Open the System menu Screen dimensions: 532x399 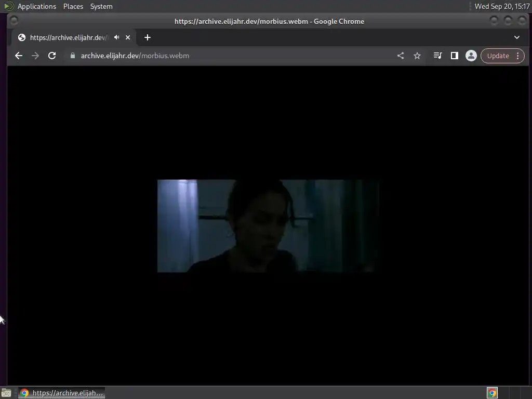point(101,6)
